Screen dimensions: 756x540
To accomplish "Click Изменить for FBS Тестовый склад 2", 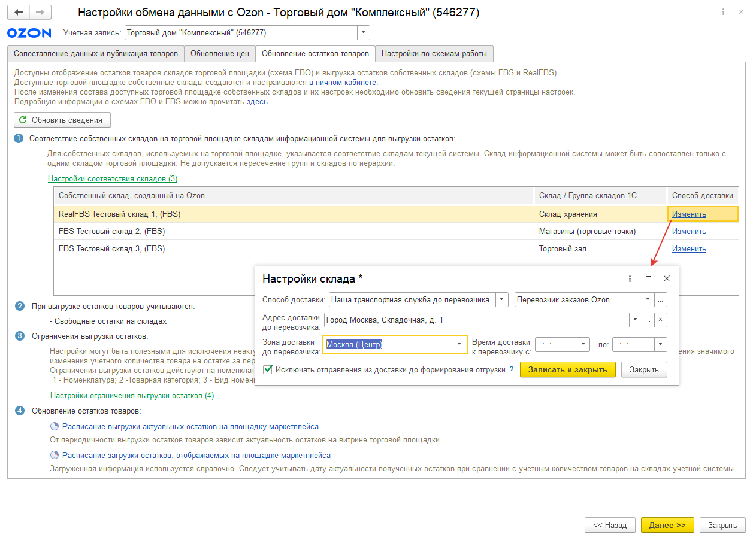I will (x=689, y=232).
